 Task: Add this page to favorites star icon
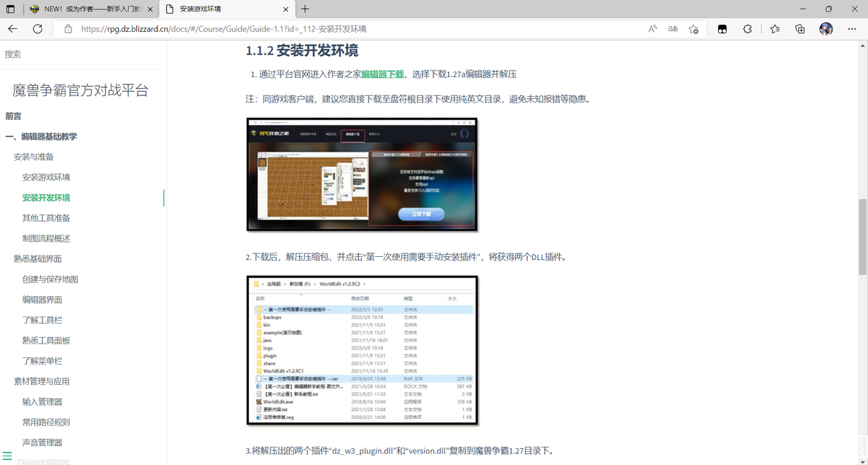694,29
